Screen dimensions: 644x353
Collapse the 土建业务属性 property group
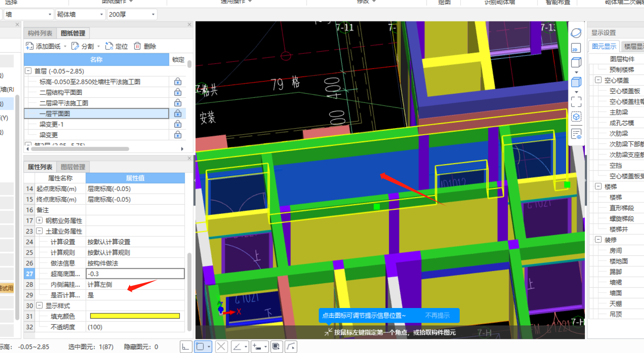pos(39,231)
